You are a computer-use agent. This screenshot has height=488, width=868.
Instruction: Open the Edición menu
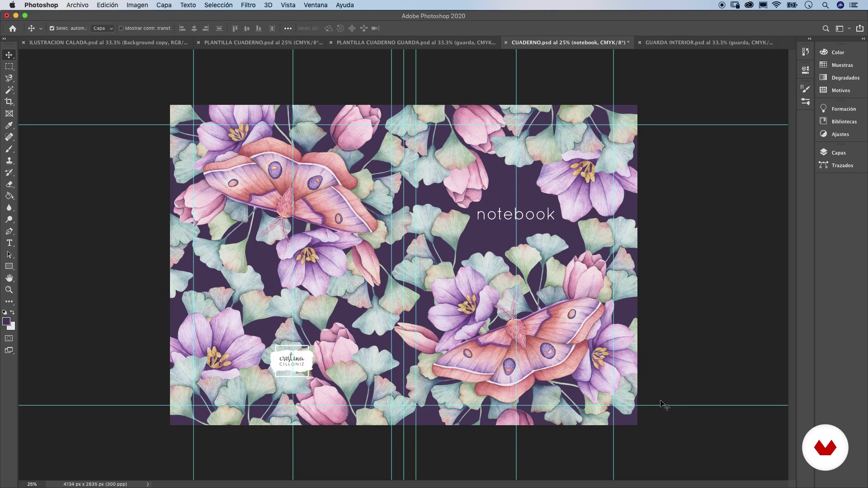[x=107, y=5]
